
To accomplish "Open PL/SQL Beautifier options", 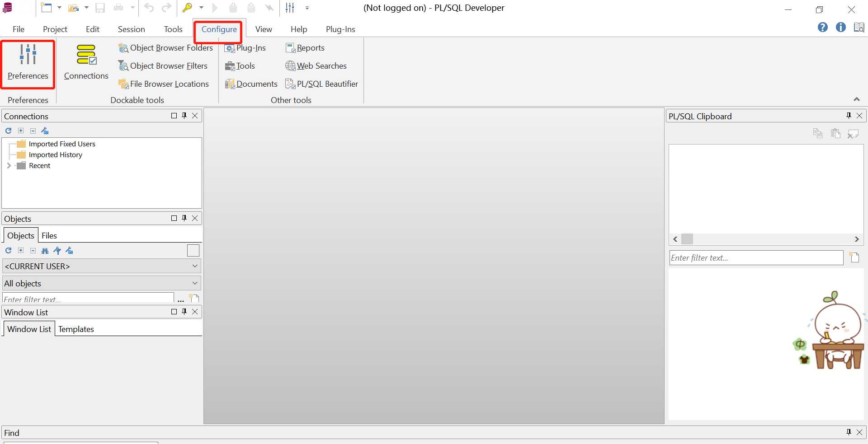I will (321, 84).
